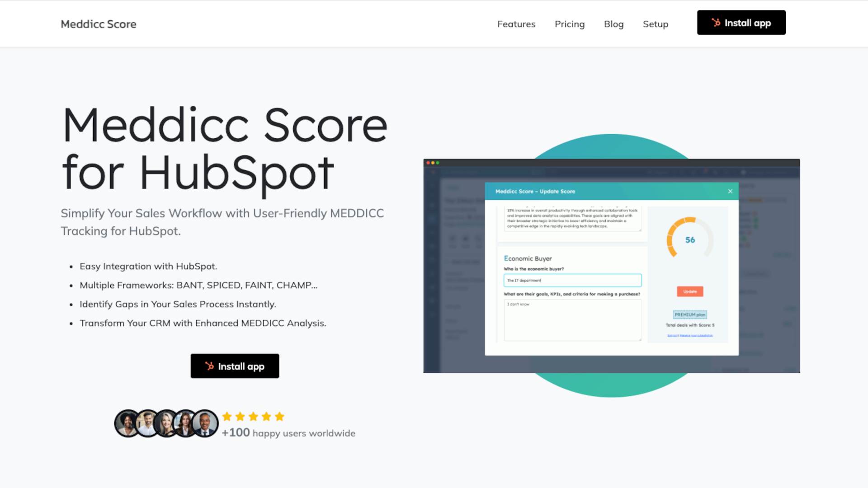Viewport: 868px width, 488px height.
Task: Click the Blog menu item in navbar
Action: click(613, 24)
